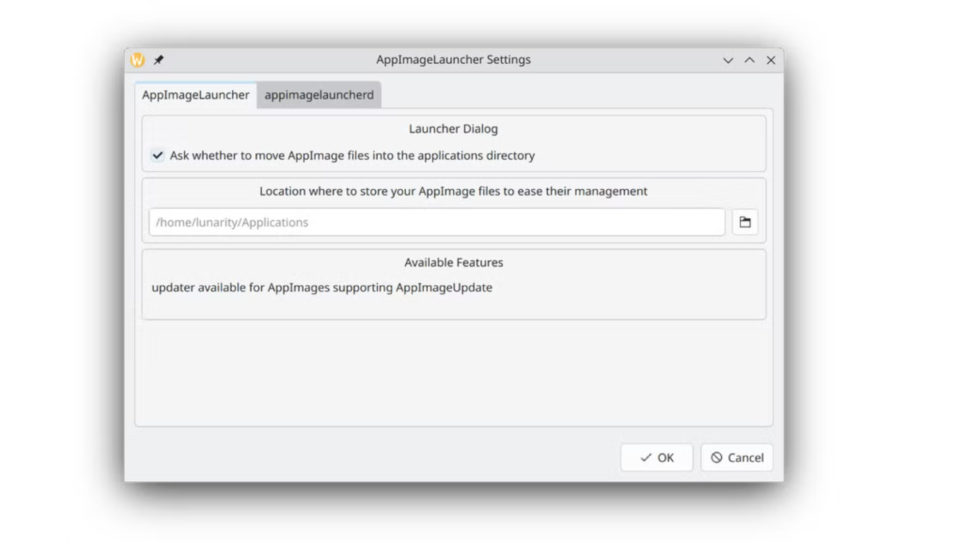Click the updater available feature text
980x551 pixels.
pos(322,288)
